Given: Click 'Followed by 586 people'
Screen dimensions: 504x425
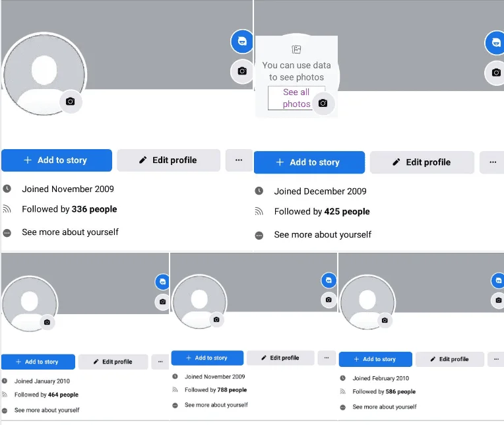Looking at the screenshot, I should 384,391.
